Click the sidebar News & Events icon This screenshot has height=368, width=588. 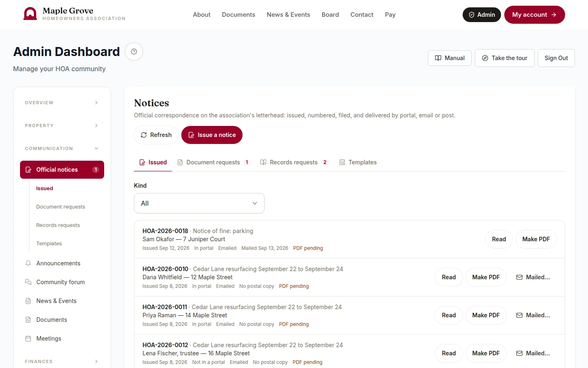pos(28,301)
